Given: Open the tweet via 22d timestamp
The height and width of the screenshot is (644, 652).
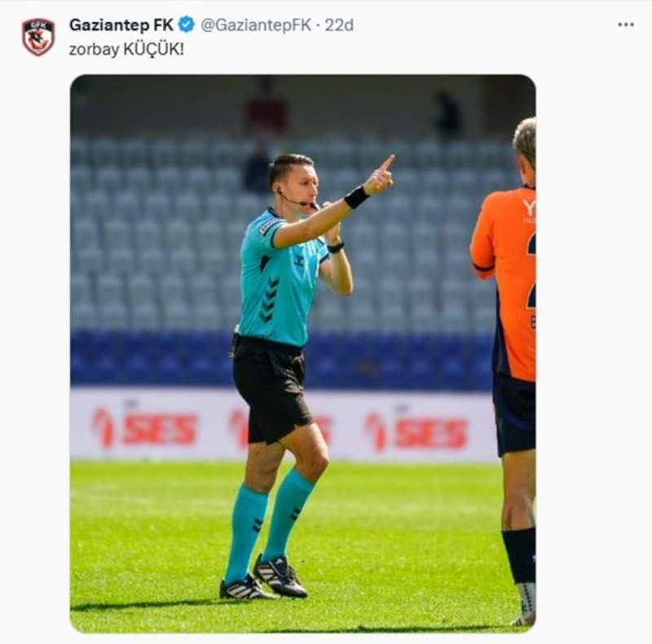Looking at the screenshot, I should pyautogui.click(x=339, y=25).
